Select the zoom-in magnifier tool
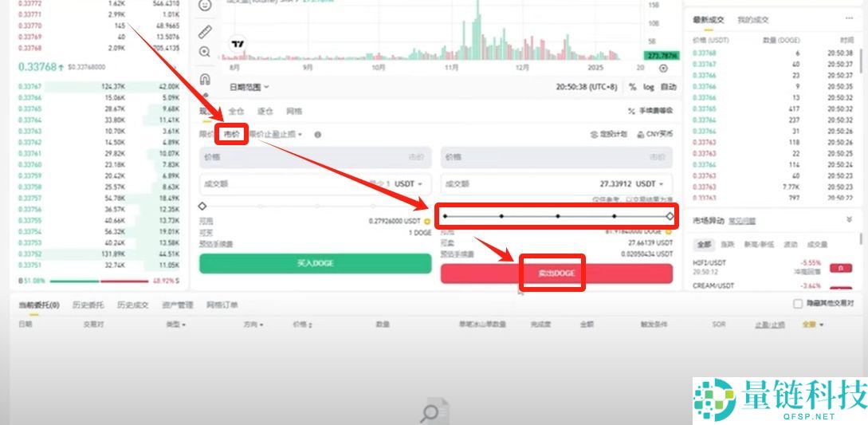Image resolution: width=868 pixels, height=425 pixels. (x=205, y=52)
